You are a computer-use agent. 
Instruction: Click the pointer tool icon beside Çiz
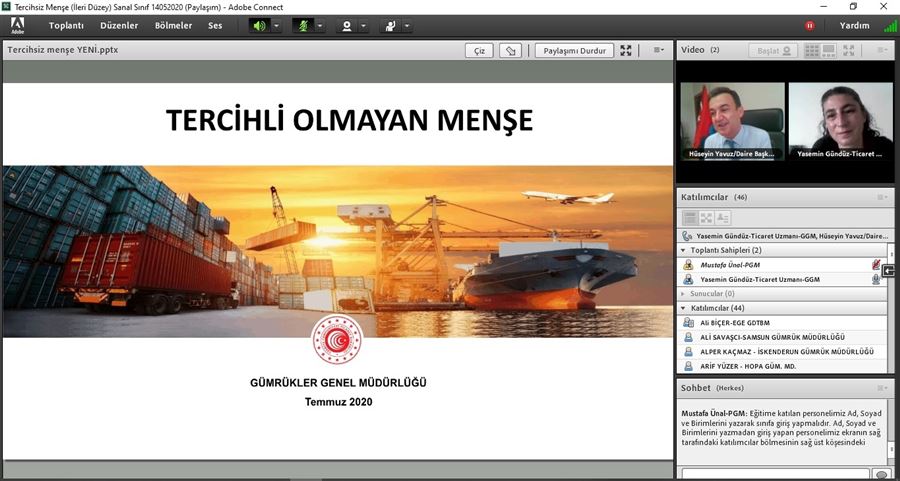(510, 50)
